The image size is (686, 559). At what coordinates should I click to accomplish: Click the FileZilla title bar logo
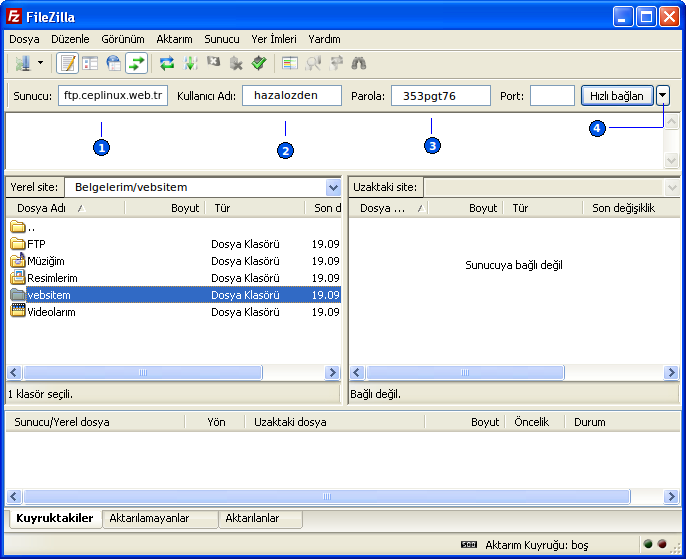[x=14, y=17]
